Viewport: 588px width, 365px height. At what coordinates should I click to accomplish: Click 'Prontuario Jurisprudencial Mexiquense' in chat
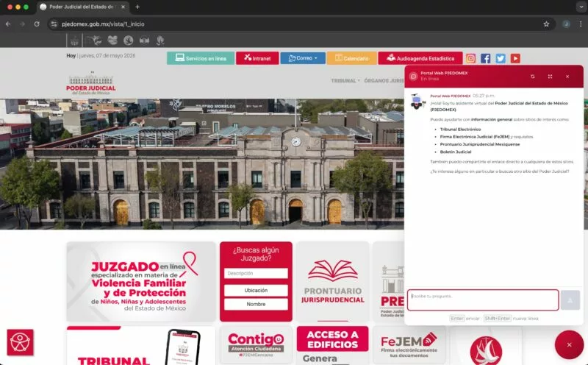pyautogui.click(x=480, y=144)
